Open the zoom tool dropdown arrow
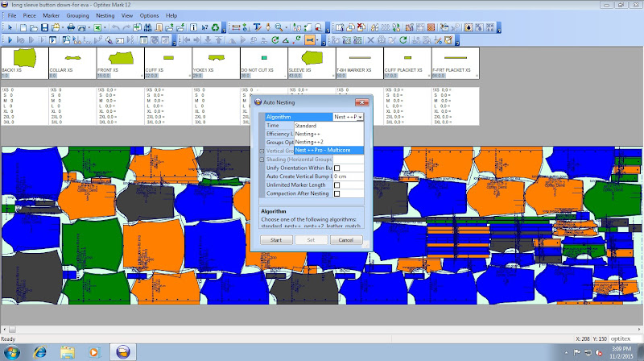The width and height of the screenshot is (644, 361). point(287,27)
